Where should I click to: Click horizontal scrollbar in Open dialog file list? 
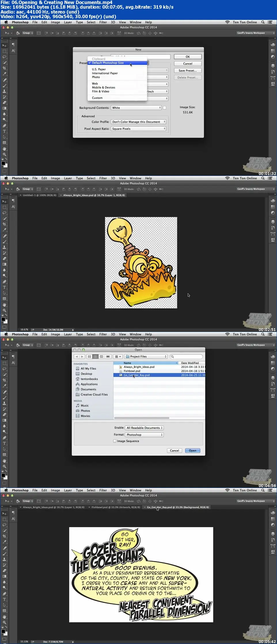click(x=141, y=418)
